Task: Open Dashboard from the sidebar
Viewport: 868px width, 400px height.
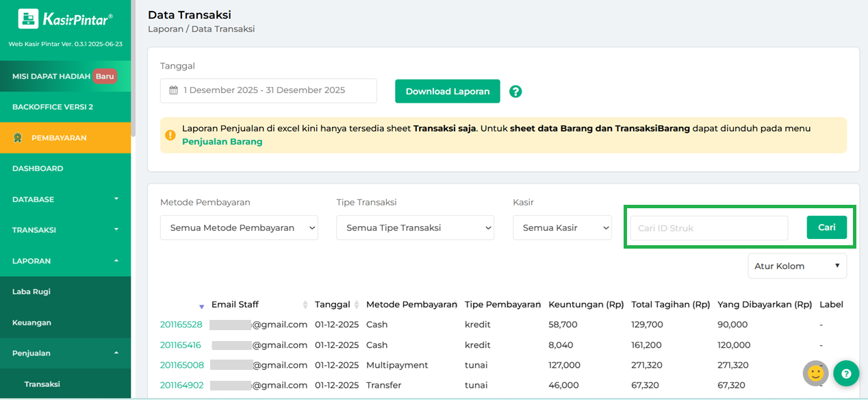Action: pyautogui.click(x=38, y=168)
